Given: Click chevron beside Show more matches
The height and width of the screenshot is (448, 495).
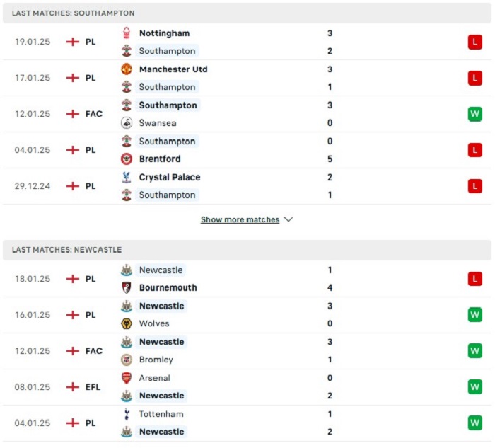Looking at the screenshot, I should (x=289, y=219).
